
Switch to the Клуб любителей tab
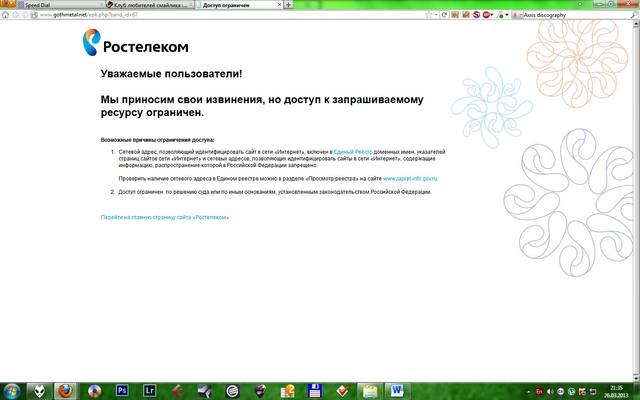[x=149, y=5]
